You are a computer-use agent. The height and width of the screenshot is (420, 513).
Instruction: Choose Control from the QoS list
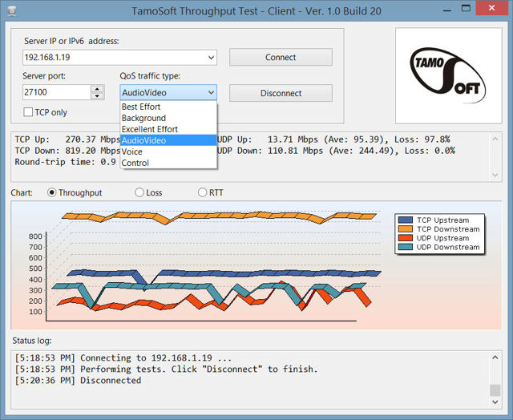coord(168,163)
